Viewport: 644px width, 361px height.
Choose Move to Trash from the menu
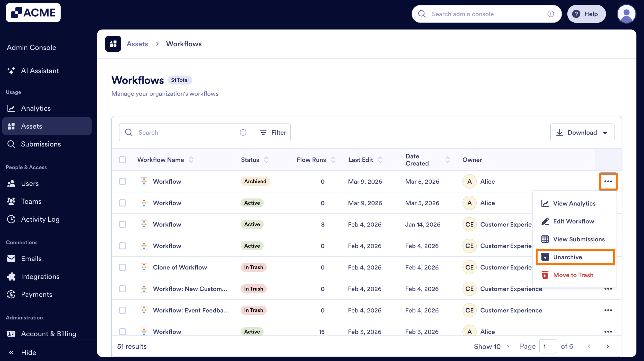tap(573, 275)
